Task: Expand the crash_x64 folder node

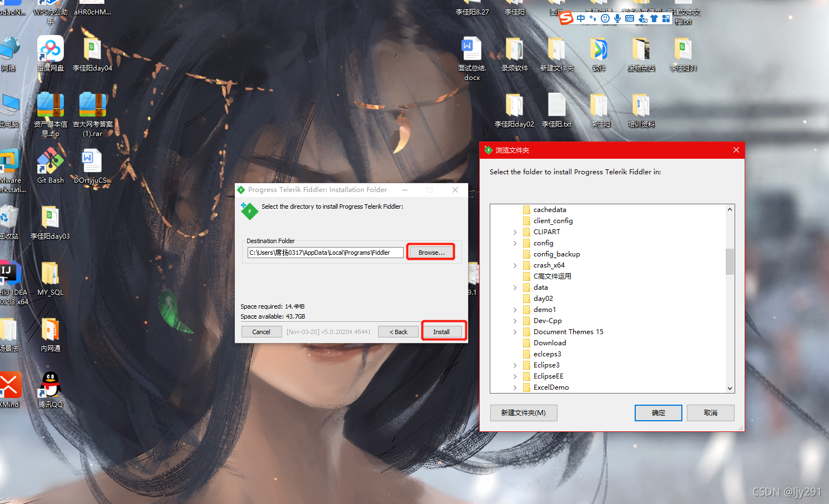Action: [x=515, y=265]
